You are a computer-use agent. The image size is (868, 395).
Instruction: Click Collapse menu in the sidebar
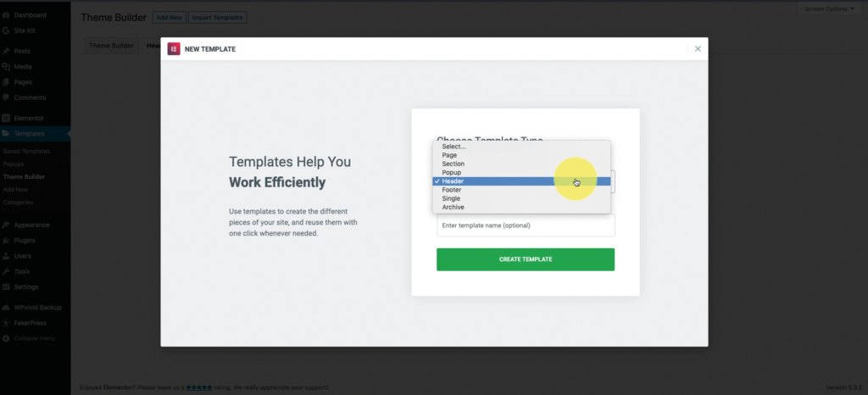pyautogui.click(x=35, y=338)
